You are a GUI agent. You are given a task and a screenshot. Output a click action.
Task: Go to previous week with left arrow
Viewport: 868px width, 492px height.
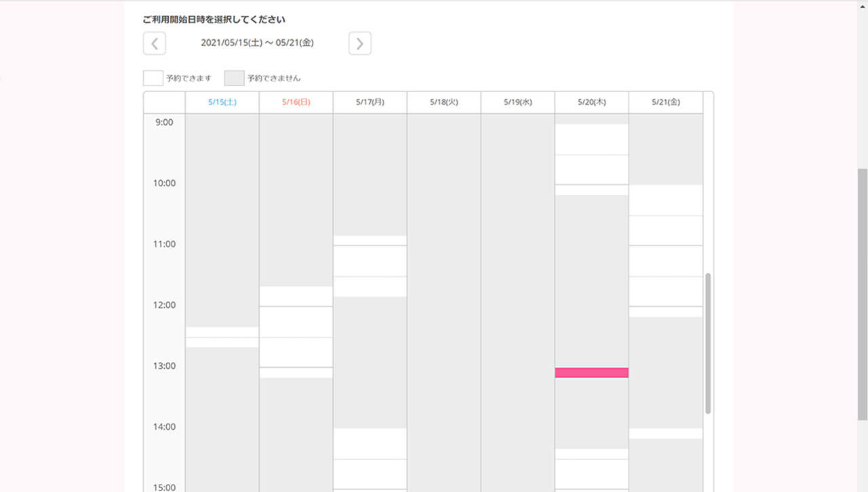(x=155, y=44)
